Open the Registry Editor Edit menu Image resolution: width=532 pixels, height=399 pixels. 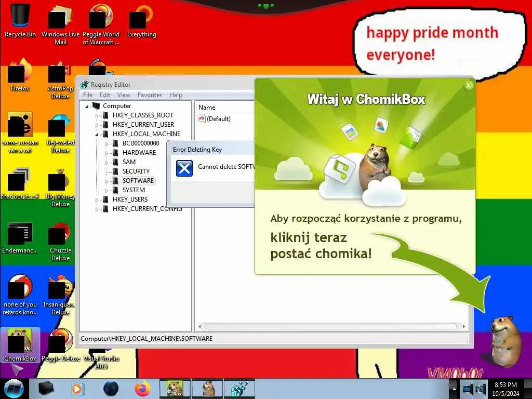click(105, 95)
